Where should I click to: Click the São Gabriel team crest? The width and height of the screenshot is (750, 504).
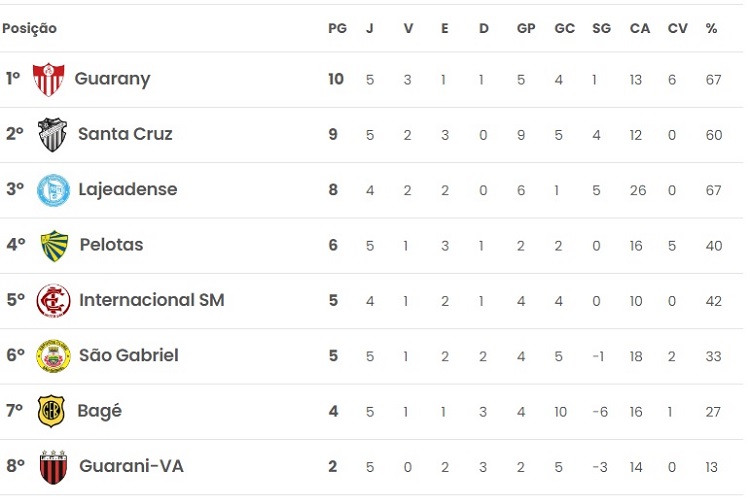52,356
